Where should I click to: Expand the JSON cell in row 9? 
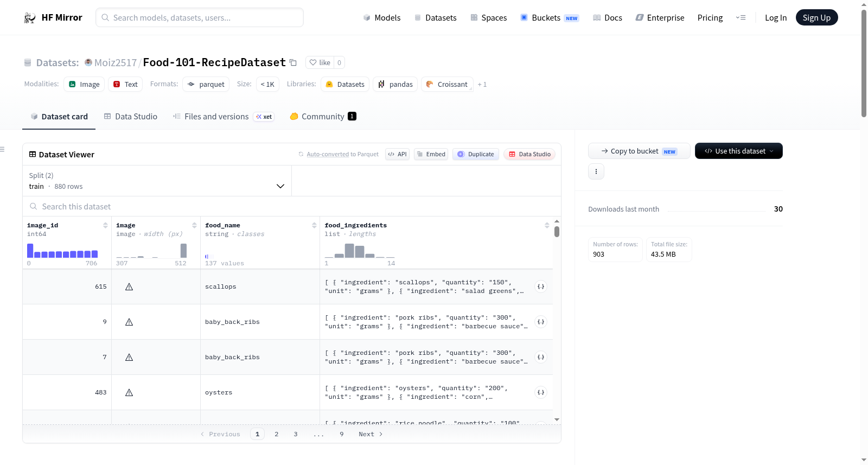(x=541, y=322)
